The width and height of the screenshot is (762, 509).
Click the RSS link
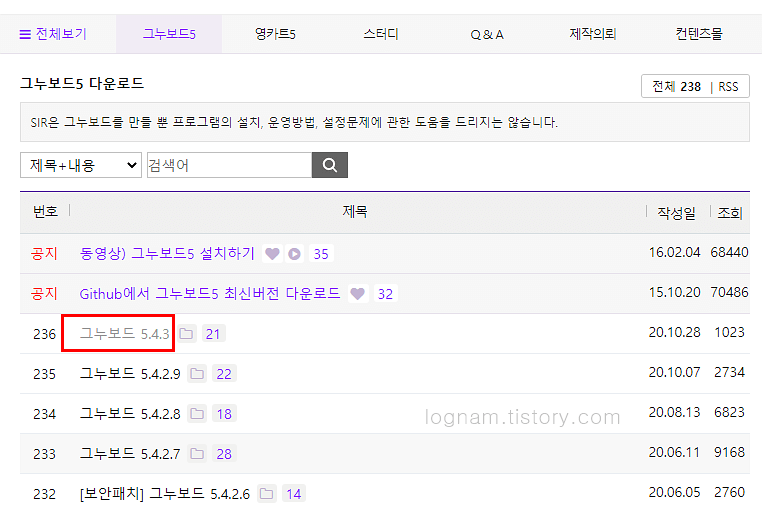[x=728, y=87]
